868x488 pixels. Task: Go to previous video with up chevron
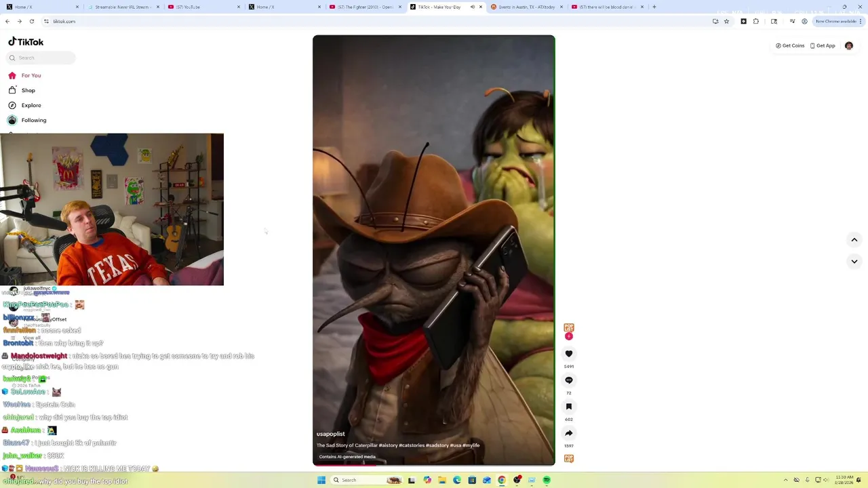tap(854, 240)
